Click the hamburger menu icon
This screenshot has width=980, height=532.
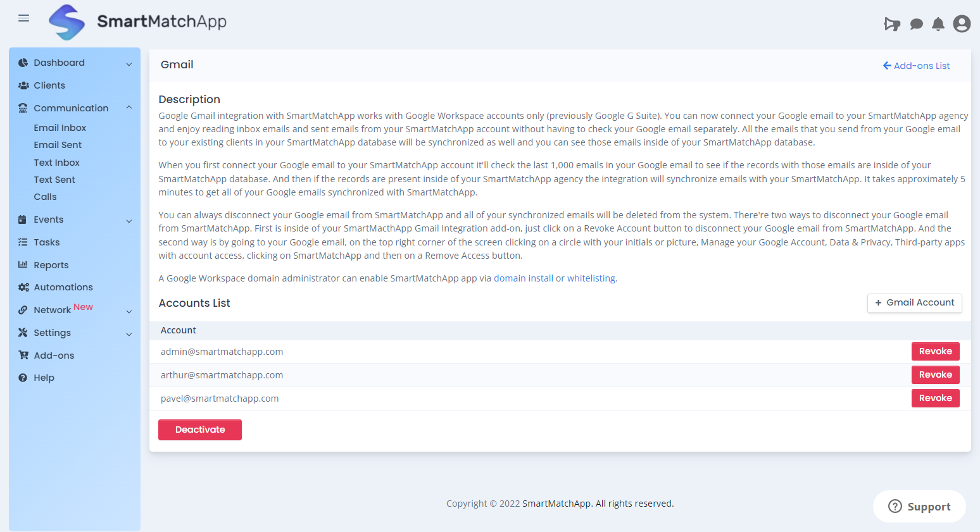pos(24,18)
